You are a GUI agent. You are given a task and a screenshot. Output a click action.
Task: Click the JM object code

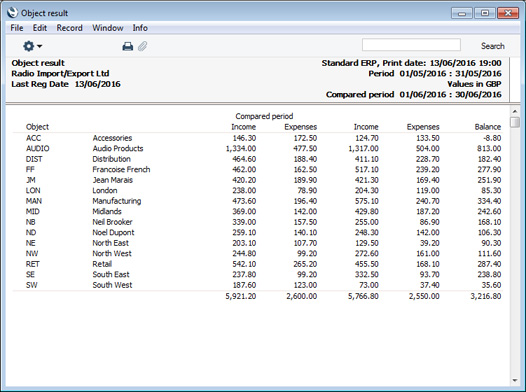[31, 180]
